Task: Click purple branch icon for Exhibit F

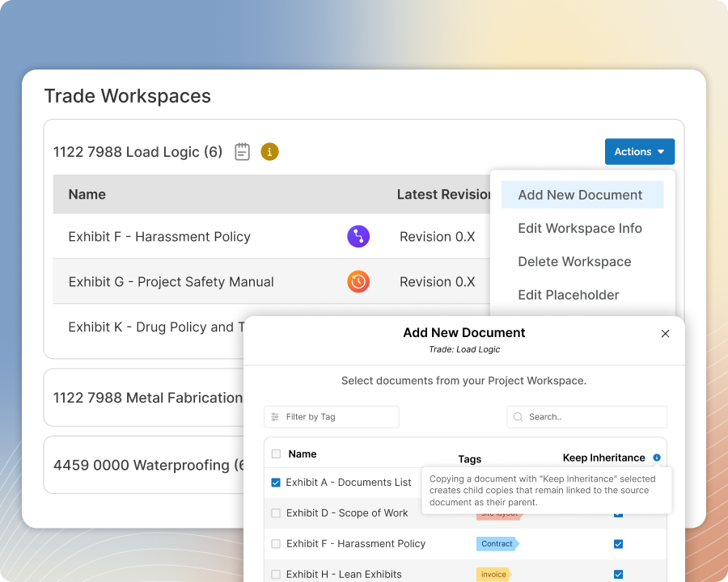Action: coord(358,237)
